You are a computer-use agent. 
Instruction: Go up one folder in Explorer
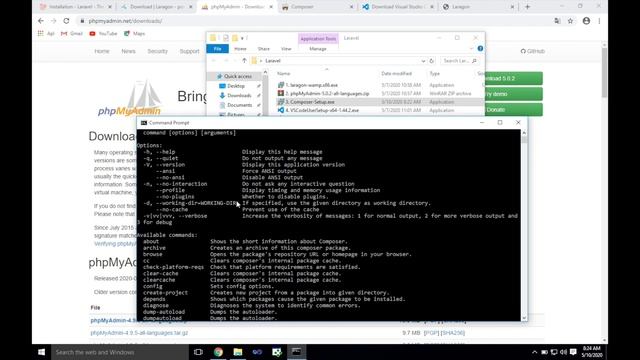244,60
